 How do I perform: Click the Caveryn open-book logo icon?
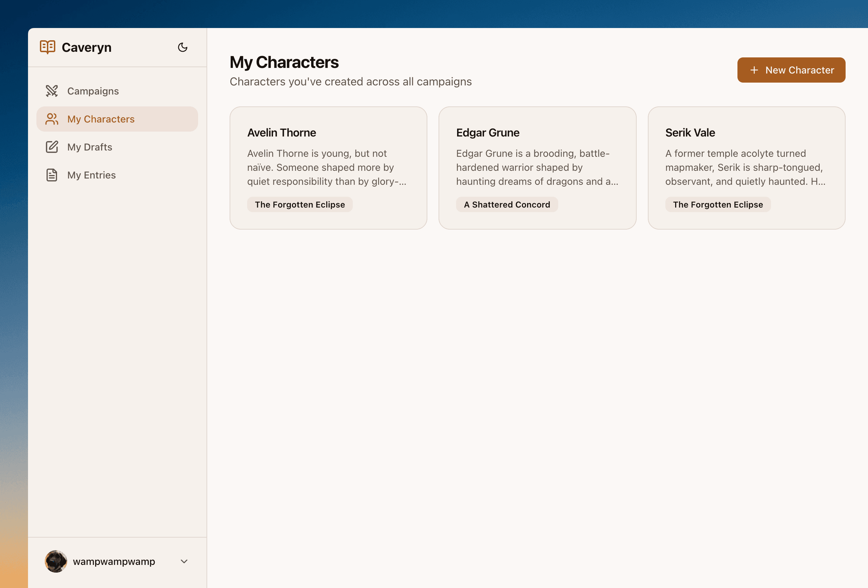coord(48,47)
